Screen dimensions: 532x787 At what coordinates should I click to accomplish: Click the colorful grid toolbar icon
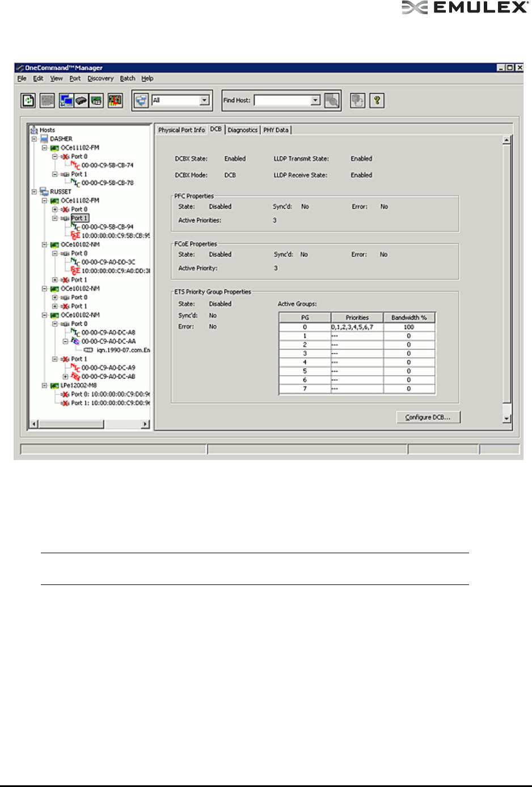click(115, 100)
